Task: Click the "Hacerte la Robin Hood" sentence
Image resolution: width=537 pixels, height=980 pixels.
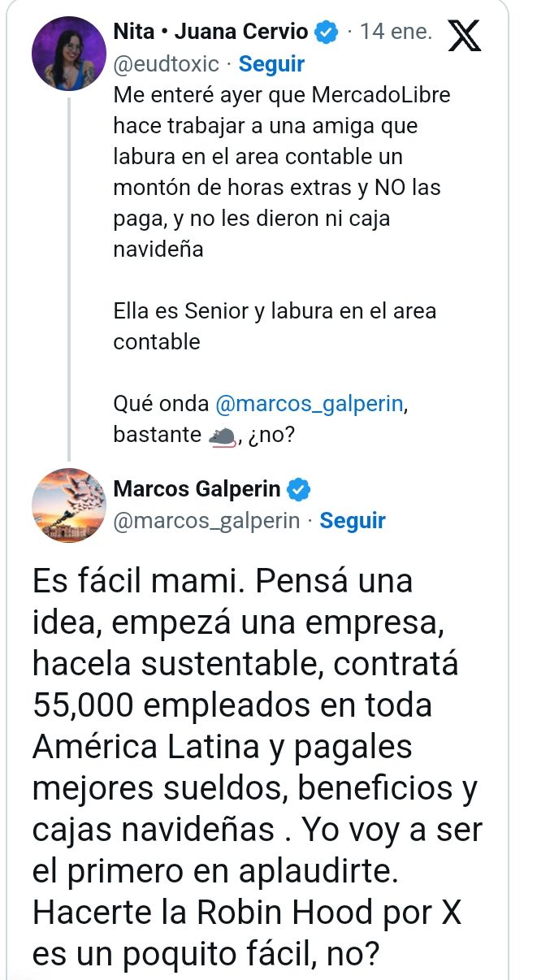Action: [x=247, y=912]
